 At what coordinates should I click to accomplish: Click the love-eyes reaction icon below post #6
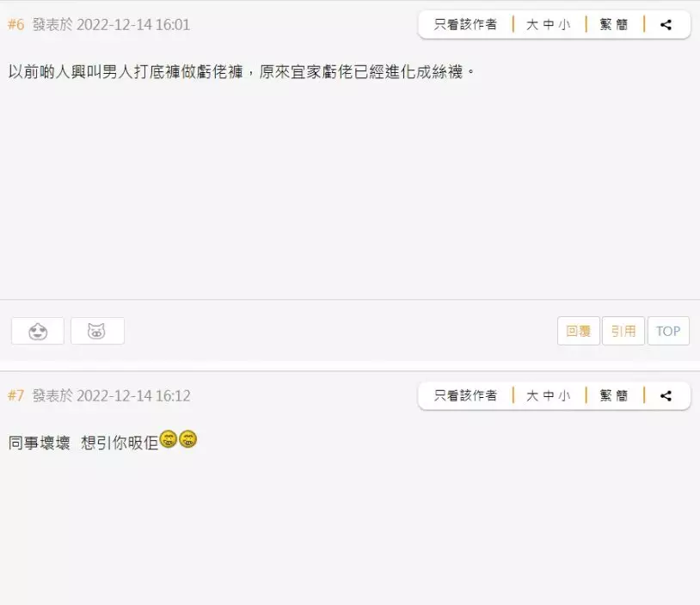click(x=38, y=331)
